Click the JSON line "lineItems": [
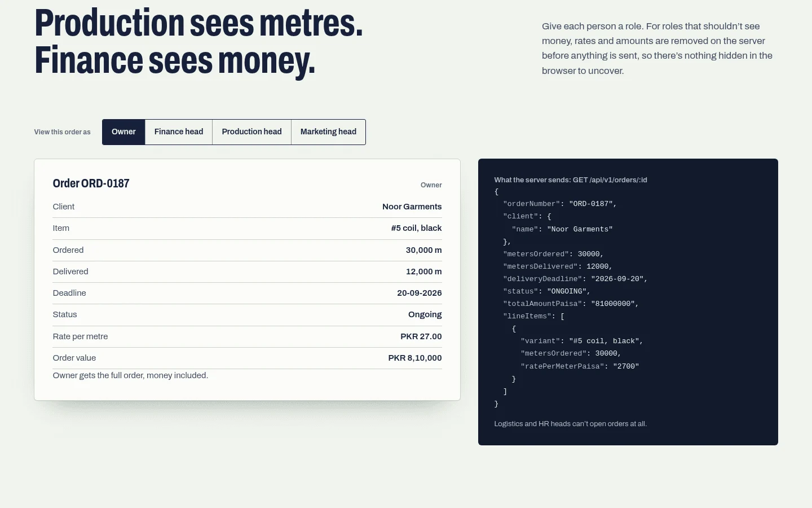Viewport: 812px width, 508px height. pos(534,316)
